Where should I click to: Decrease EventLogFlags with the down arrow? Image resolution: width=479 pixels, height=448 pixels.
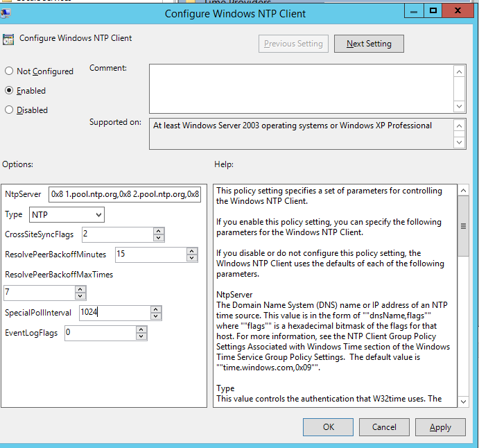[x=141, y=337]
